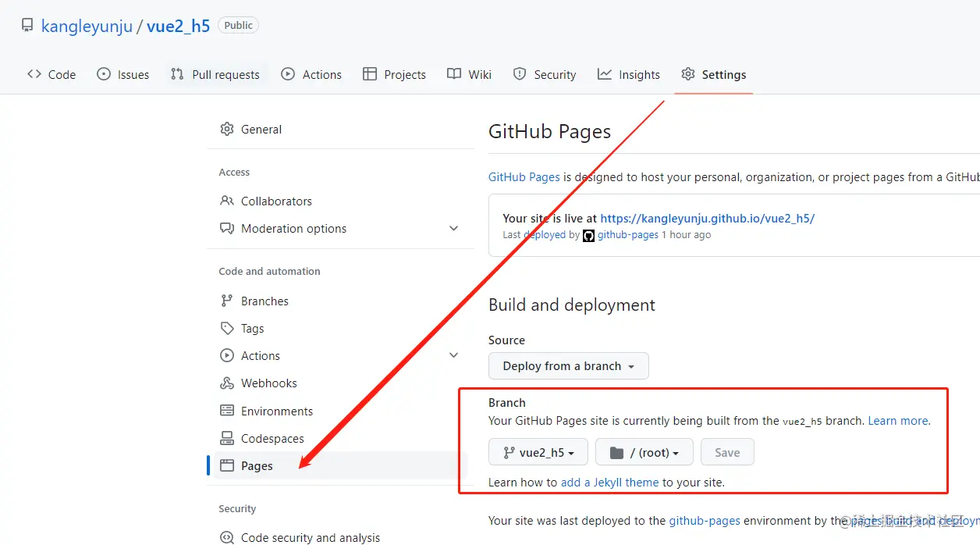The width and height of the screenshot is (980, 545).
Task: Click the Projects table icon
Action: (x=370, y=74)
